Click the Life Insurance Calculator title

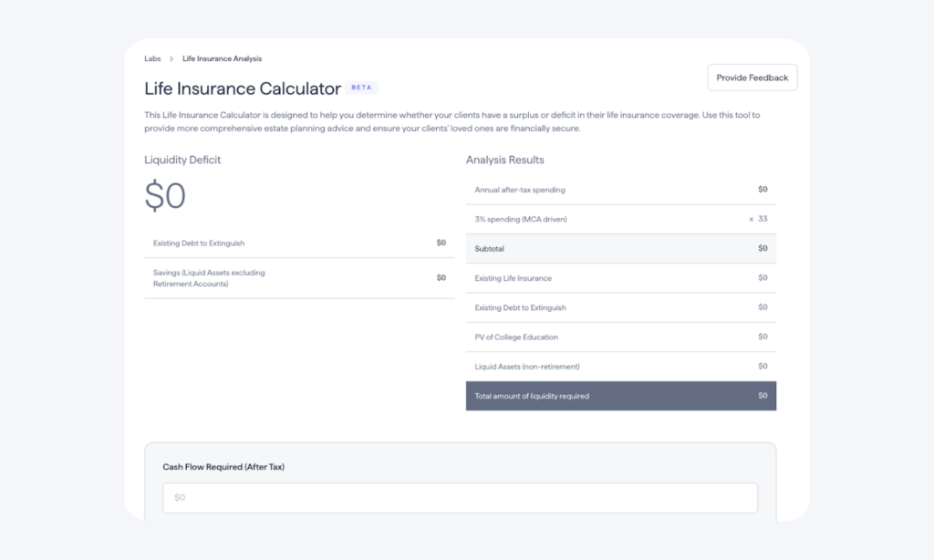coord(243,88)
